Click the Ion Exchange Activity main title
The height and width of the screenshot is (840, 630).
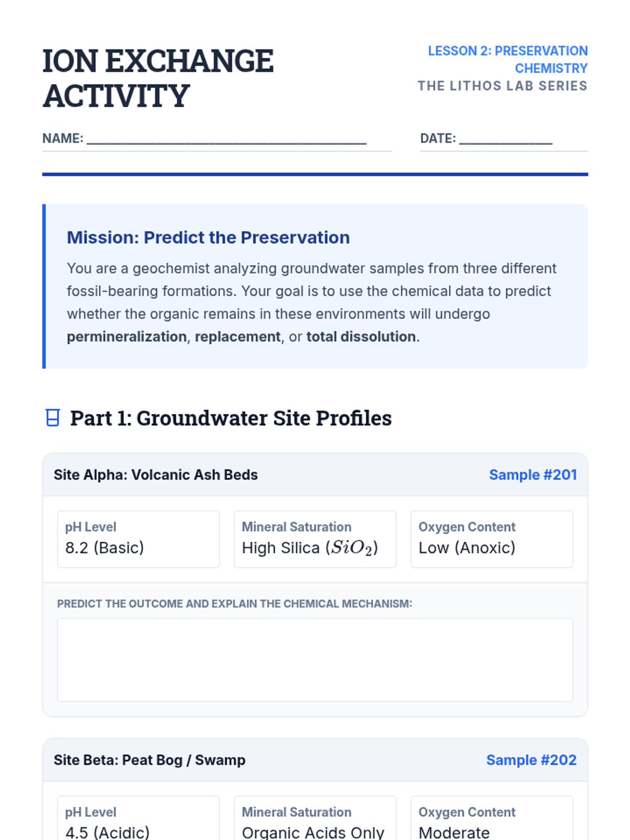(x=158, y=78)
